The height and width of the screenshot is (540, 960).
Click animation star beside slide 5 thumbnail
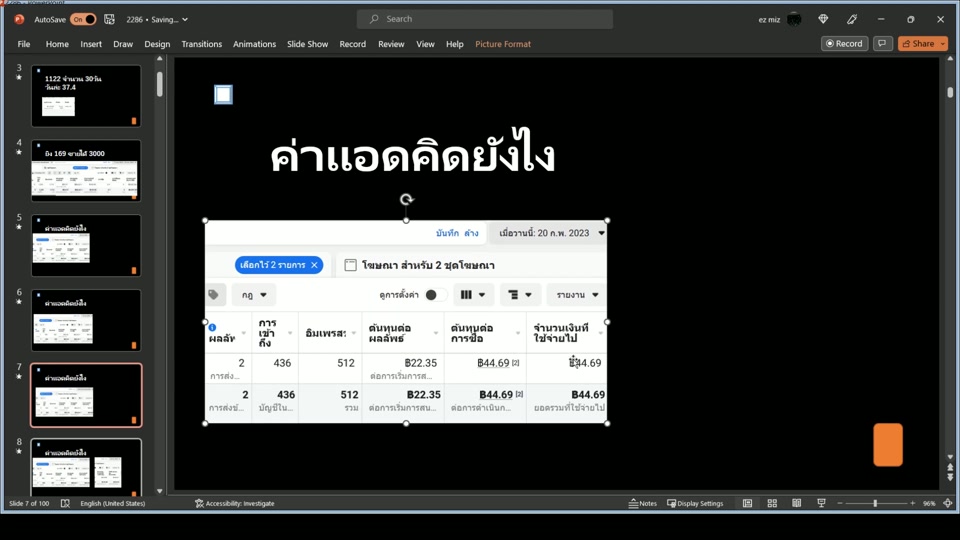(x=19, y=227)
